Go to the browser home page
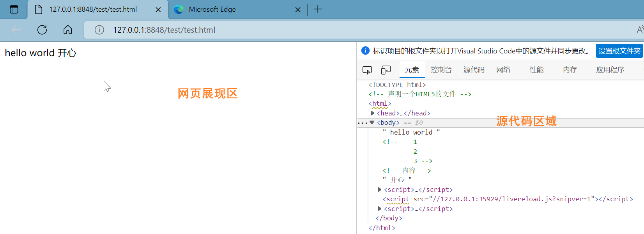 pos(68,30)
